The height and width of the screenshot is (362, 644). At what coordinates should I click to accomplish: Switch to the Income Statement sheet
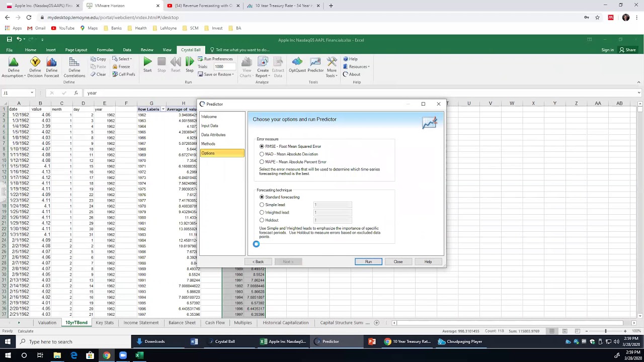pos(141,323)
